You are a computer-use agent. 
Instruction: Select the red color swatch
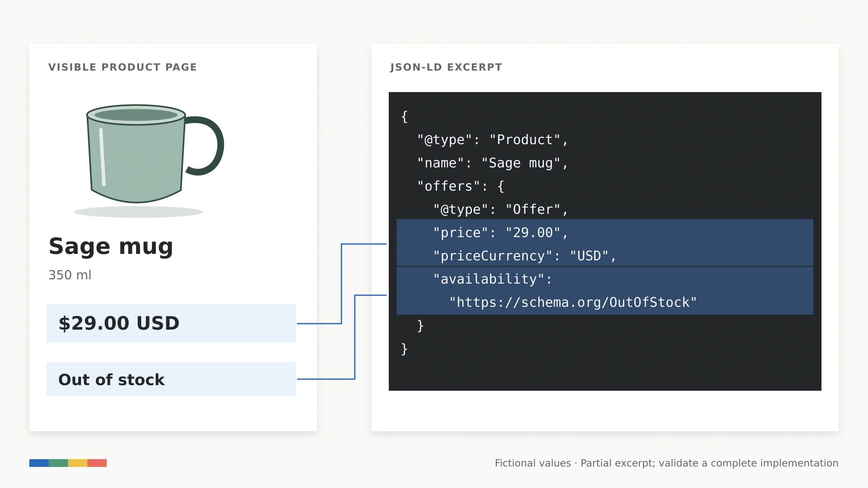coord(97,463)
